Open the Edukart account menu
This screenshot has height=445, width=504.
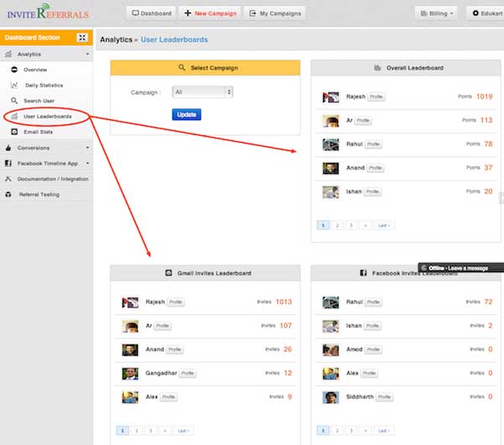pos(486,13)
